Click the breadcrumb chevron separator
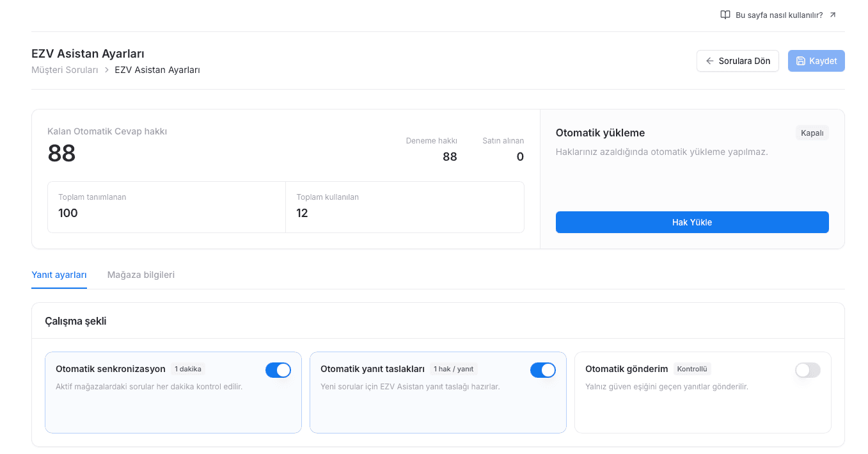Screen dimensions: 868x454 point(107,70)
